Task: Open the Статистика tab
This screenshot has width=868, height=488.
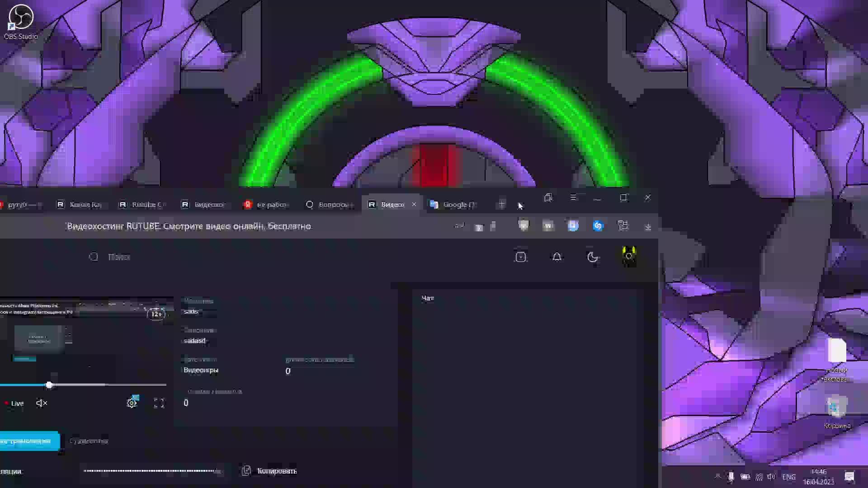Action: 89,441
